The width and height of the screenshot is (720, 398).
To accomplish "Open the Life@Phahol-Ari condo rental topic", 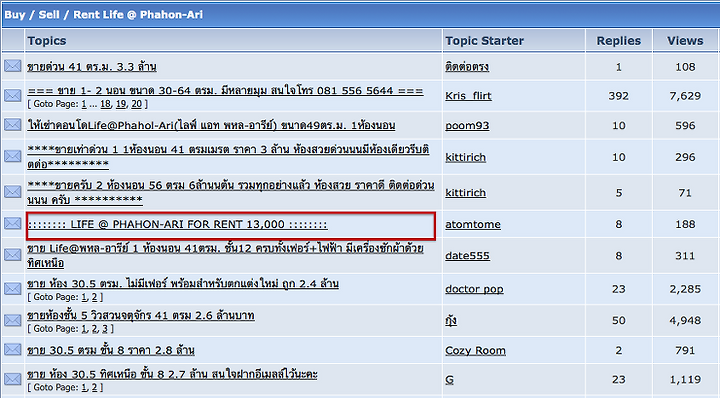I will [211, 125].
